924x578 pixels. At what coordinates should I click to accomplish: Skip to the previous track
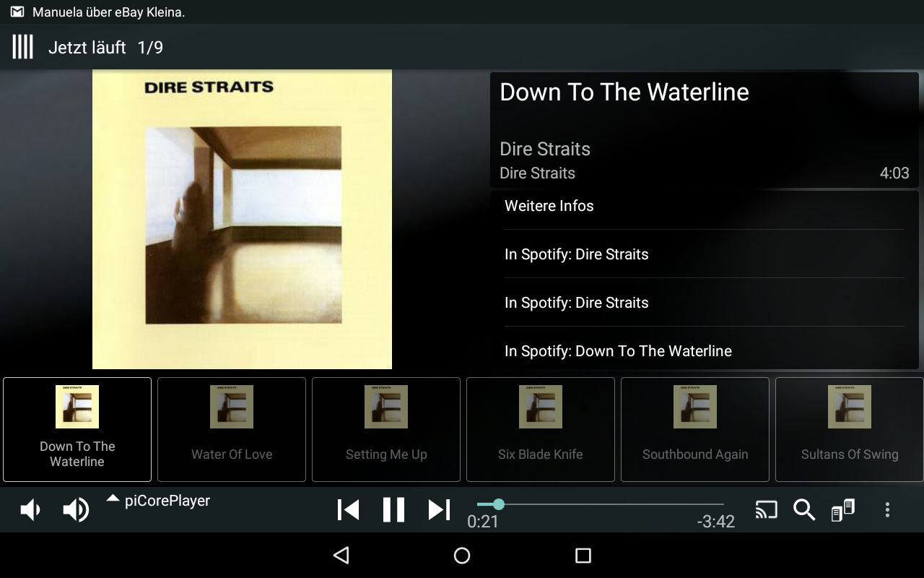pyautogui.click(x=349, y=510)
